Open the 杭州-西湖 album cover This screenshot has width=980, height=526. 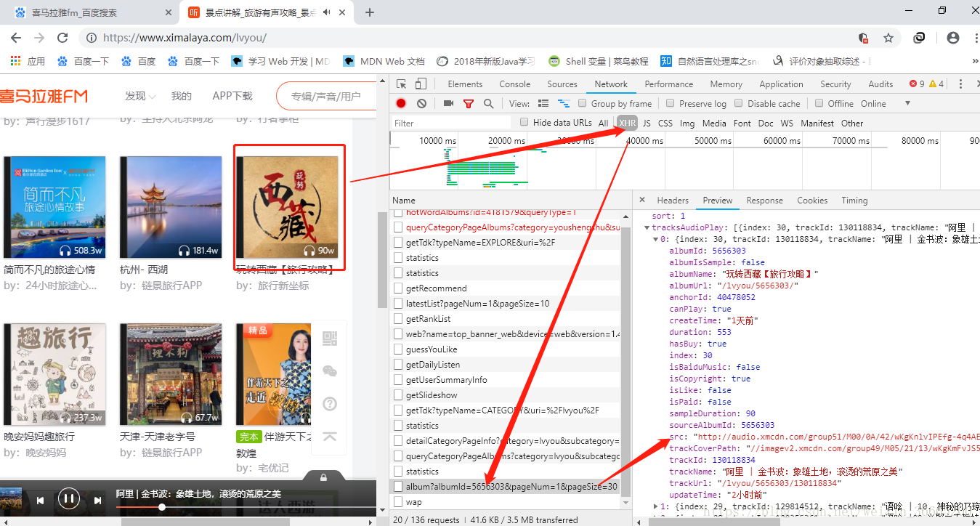point(171,207)
